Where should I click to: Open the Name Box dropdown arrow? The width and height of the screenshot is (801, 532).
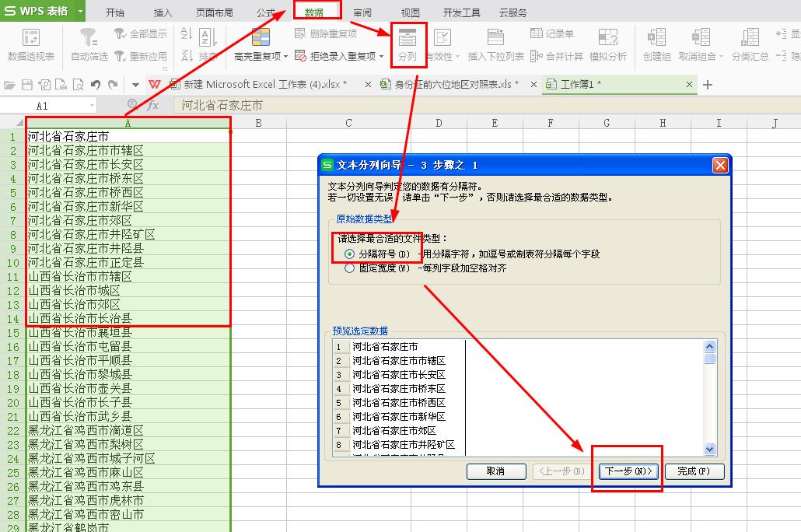coord(92,103)
